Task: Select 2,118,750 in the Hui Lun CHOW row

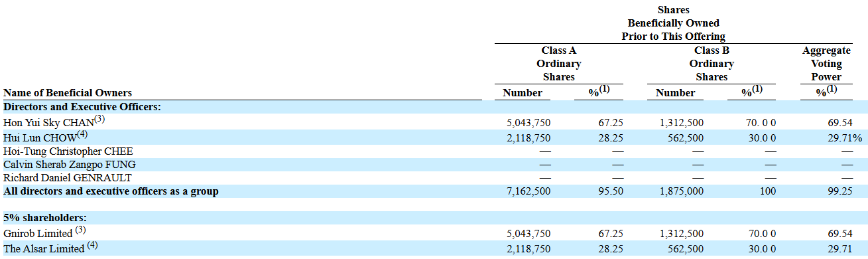Action: [x=528, y=137]
